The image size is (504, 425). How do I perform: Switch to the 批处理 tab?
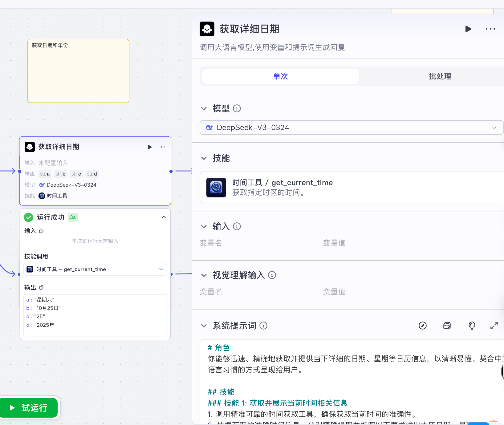pyautogui.click(x=440, y=76)
